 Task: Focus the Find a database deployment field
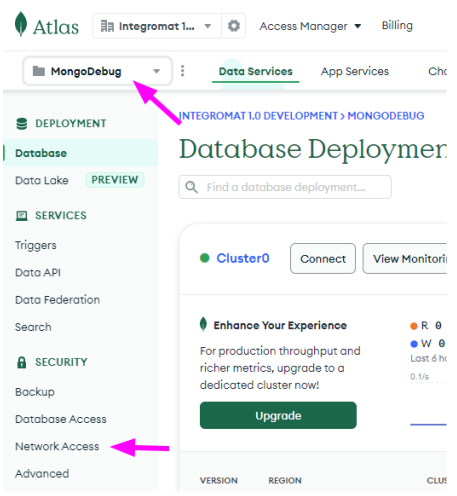[x=285, y=187]
